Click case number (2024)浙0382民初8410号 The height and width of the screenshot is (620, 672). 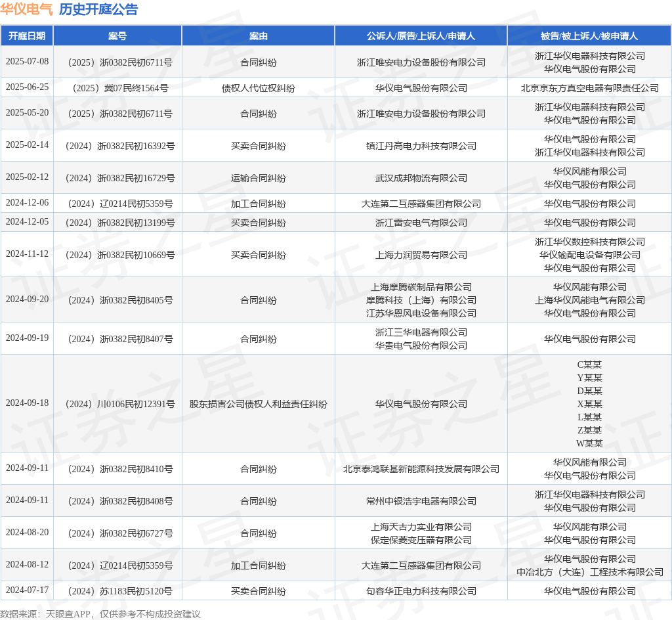click(118, 469)
